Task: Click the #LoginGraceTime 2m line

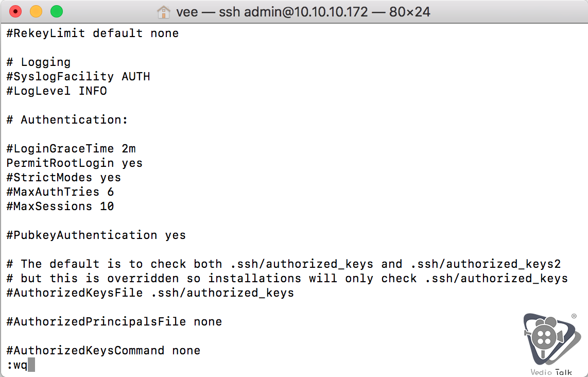Action: click(71, 149)
